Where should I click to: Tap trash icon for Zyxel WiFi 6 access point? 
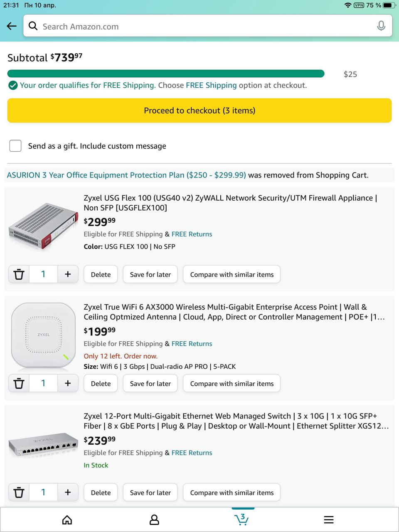point(19,383)
